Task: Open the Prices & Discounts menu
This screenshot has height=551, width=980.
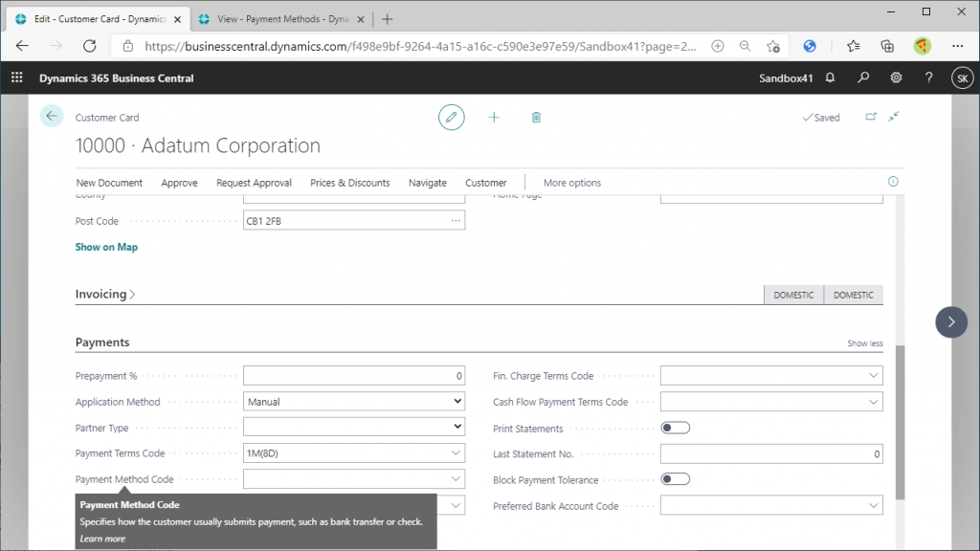Action: (x=349, y=183)
